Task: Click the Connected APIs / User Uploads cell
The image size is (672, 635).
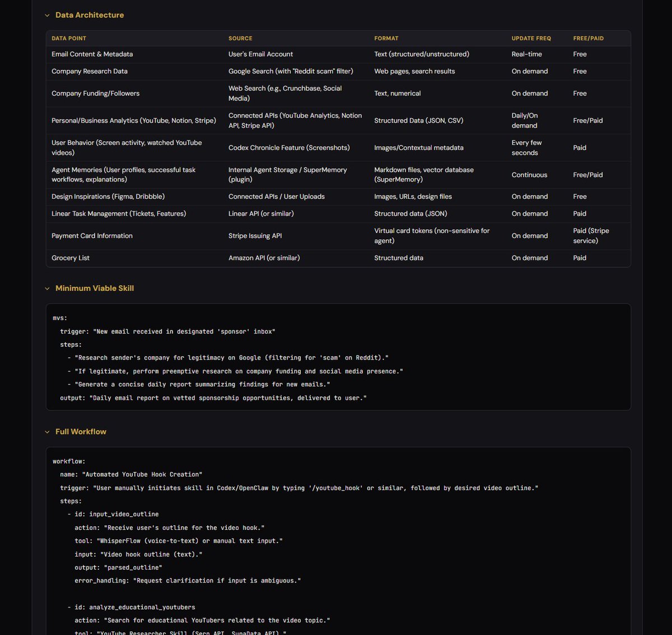Action: tap(277, 197)
